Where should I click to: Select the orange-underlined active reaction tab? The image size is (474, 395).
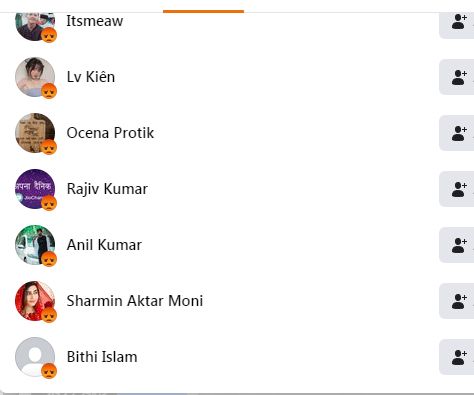[203, 6]
